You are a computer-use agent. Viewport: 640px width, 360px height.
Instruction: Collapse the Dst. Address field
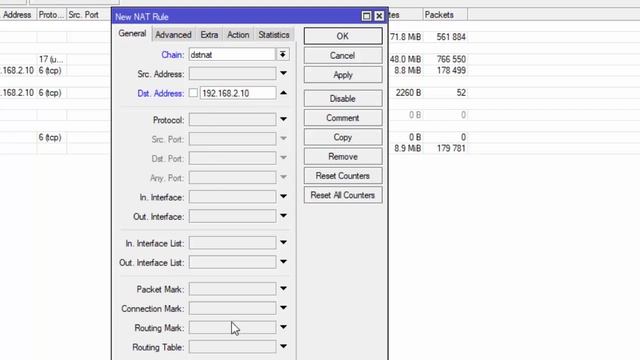pos(283,93)
